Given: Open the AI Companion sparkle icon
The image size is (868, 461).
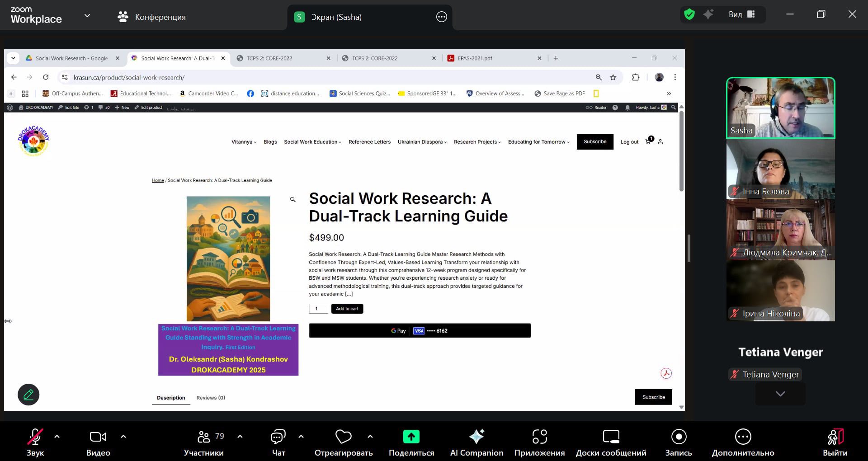Looking at the screenshot, I should pos(476,437).
